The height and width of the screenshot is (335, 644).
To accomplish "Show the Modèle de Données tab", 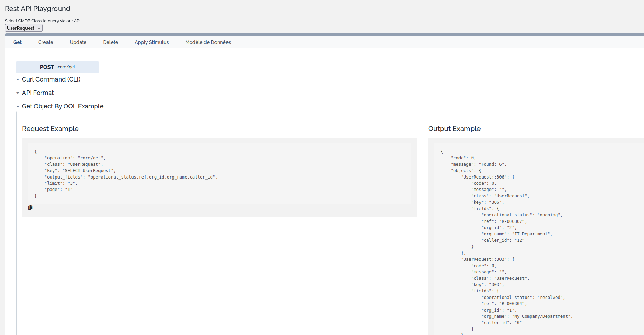I will point(208,42).
